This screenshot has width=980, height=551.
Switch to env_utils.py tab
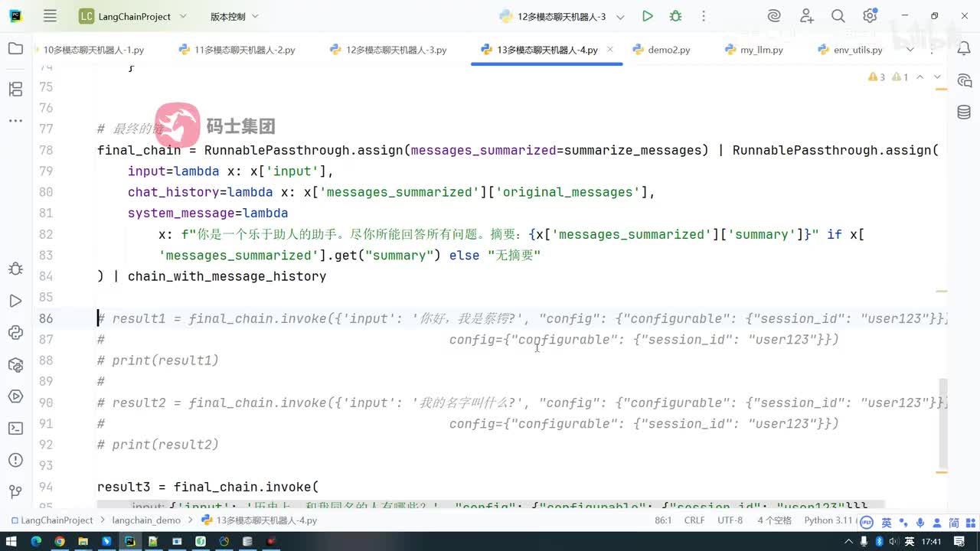click(850, 50)
